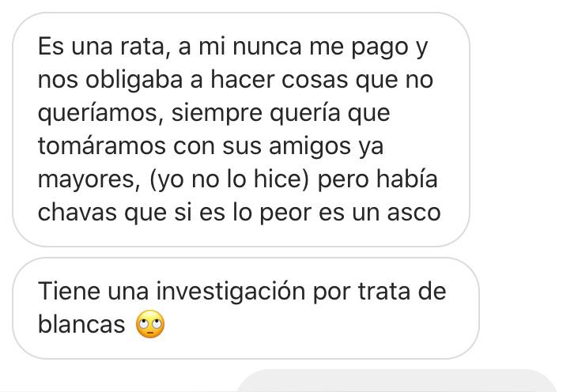Image resolution: width=578 pixels, height=392 pixels.
Task: Click the word "queríamos" in the first bubble
Action: pyautogui.click(x=98, y=113)
